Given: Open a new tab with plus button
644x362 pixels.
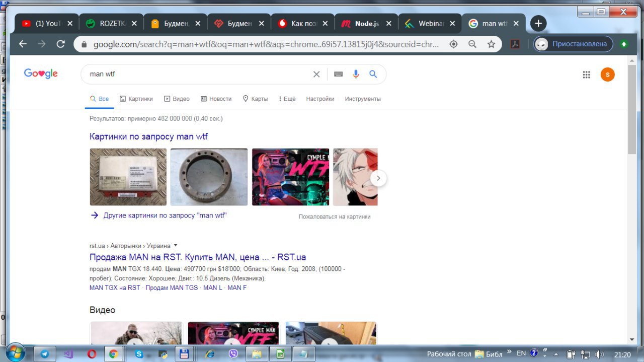Looking at the screenshot, I should [538, 23].
